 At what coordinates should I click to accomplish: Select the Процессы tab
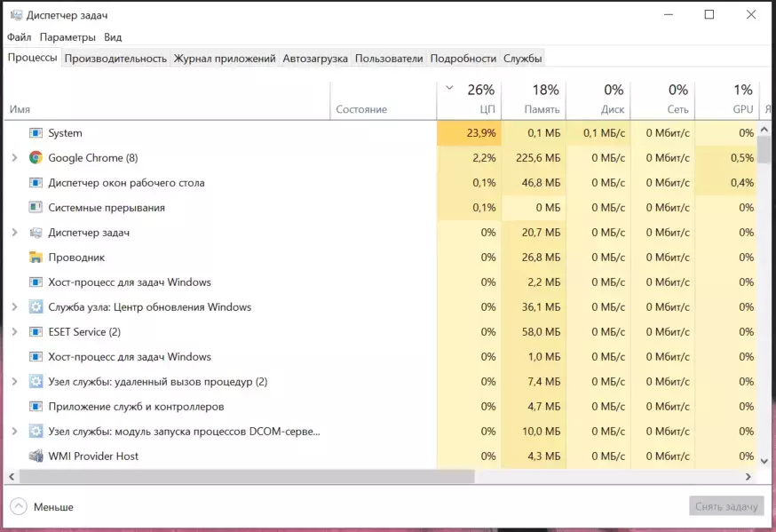(32, 58)
